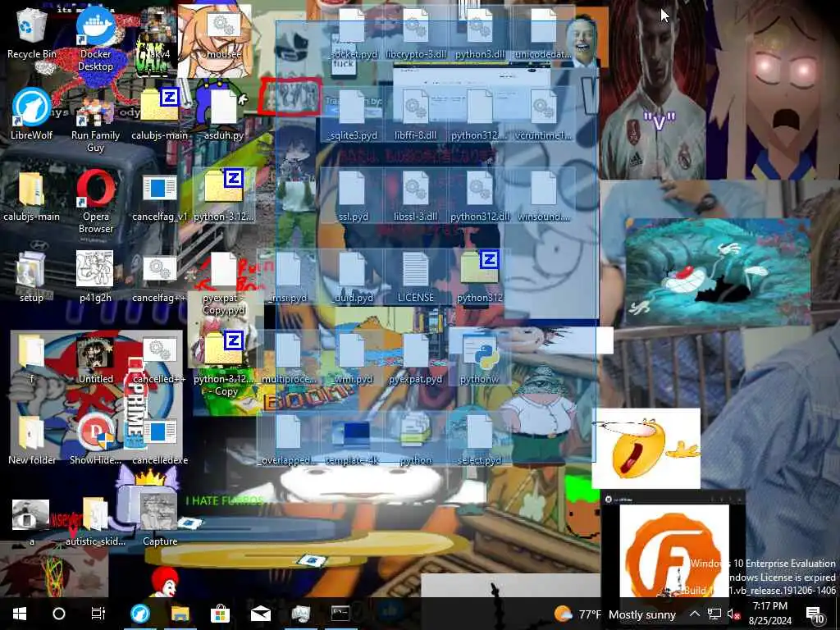Select the image file named a

point(31,522)
